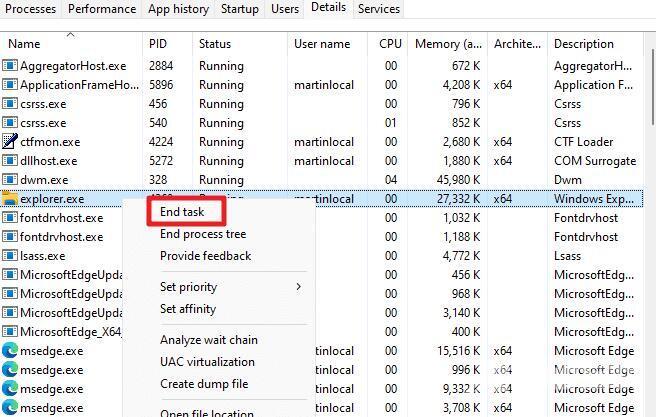Select Analyze wait chain
656x417 pixels.
209,340
